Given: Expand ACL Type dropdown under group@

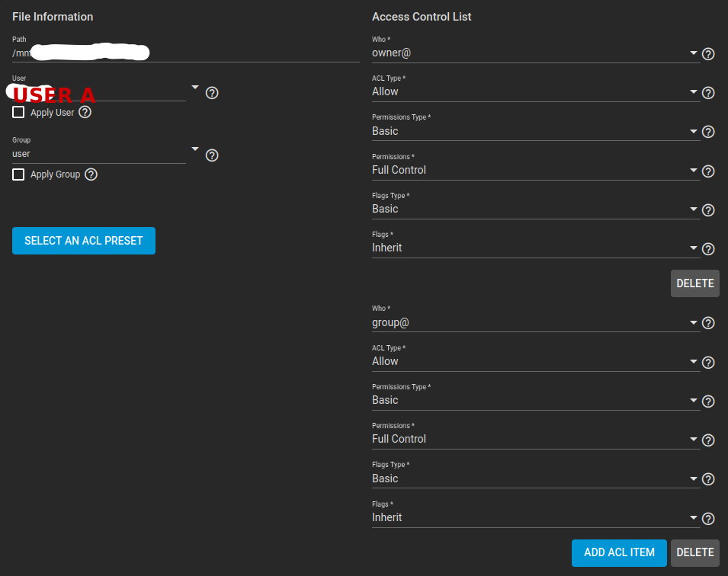Looking at the screenshot, I should pos(534,361).
